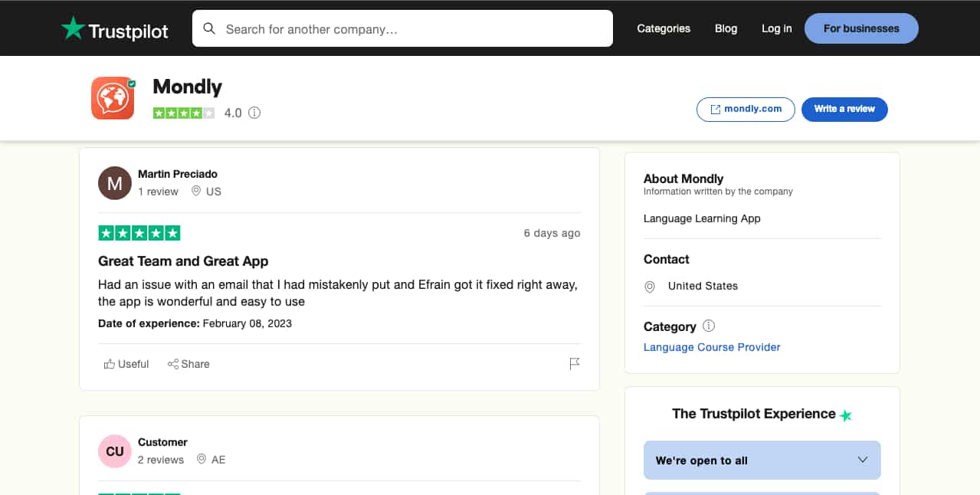Click Mondly's overall star rating
The width and height of the screenshot is (980, 495).
click(184, 113)
